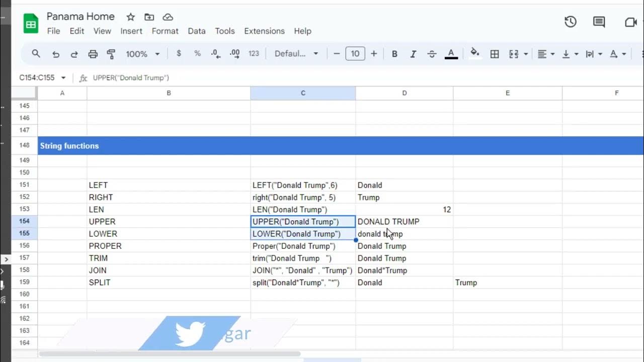This screenshot has width=644, height=362.
Task: Toggle bold formatting
Action: click(394, 54)
